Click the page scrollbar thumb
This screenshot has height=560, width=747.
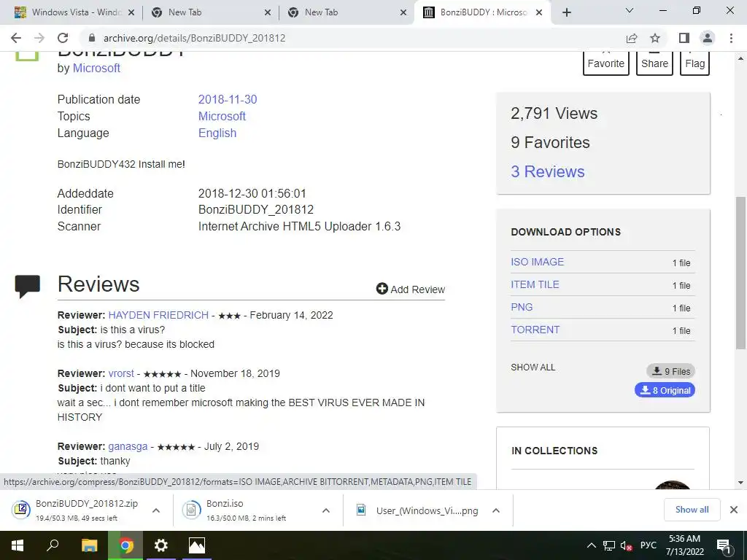click(x=740, y=273)
